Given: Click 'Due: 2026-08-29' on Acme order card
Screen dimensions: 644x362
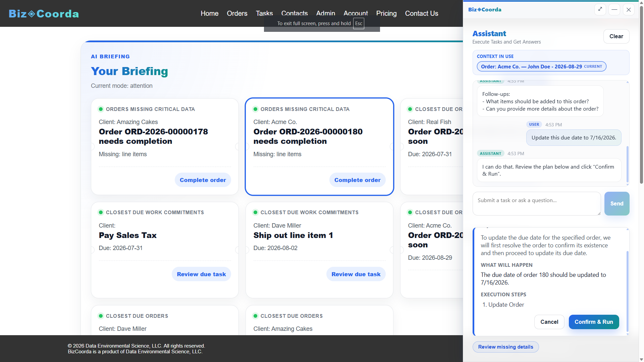Looking at the screenshot, I should click(x=430, y=258).
